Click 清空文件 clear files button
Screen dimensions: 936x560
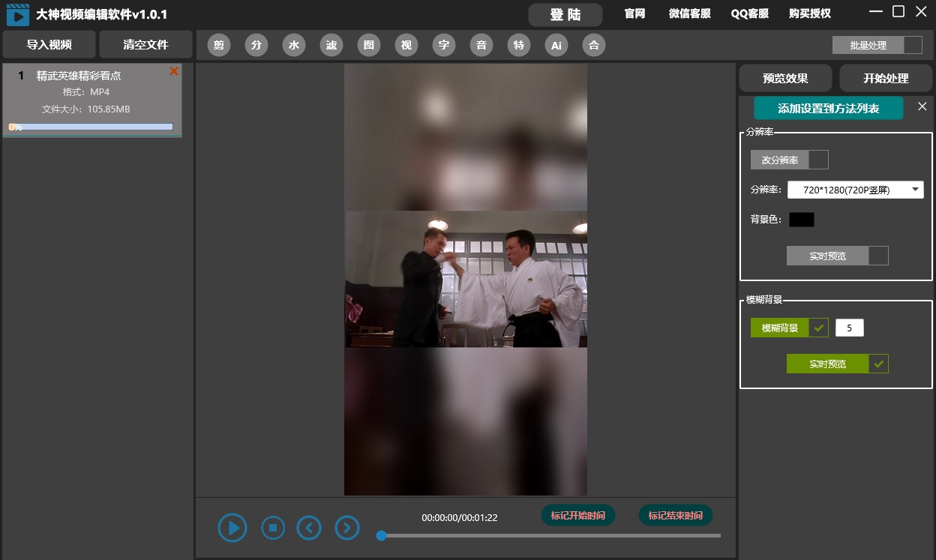pyautogui.click(x=145, y=44)
